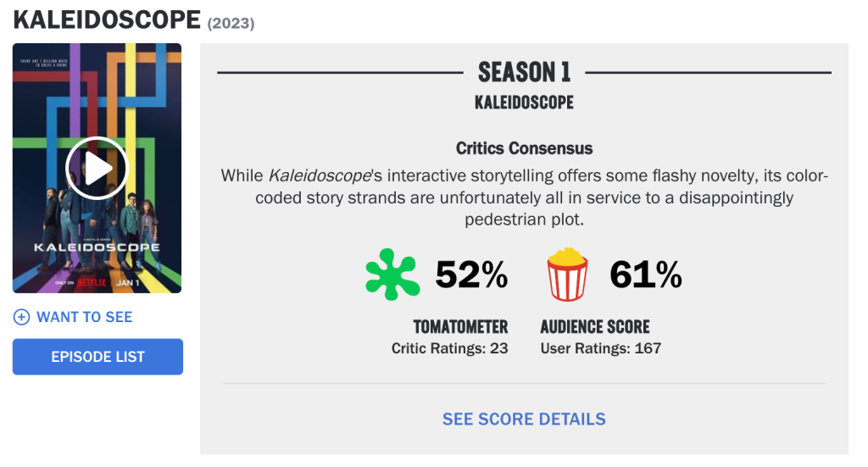Click the green splat Tomatometer icon
The image size is (868, 467).
tap(392, 274)
